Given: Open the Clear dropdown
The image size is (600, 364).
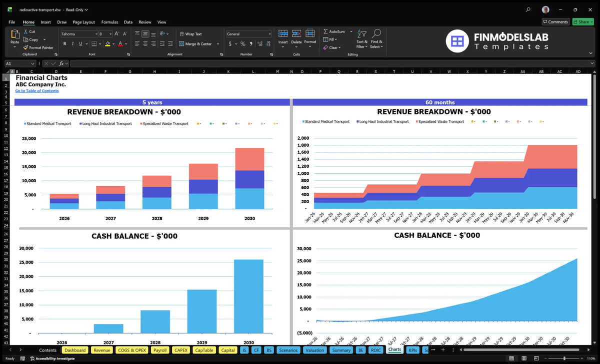Looking at the screenshot, I should click(x=332, y=47).
